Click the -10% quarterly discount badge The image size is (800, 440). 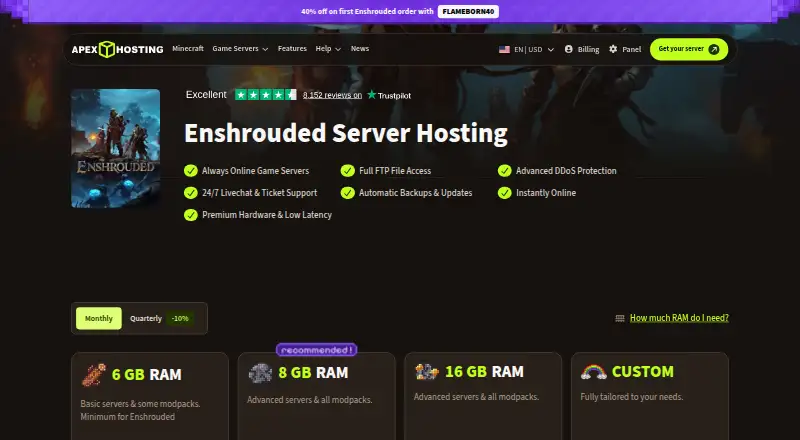point(180,319)
